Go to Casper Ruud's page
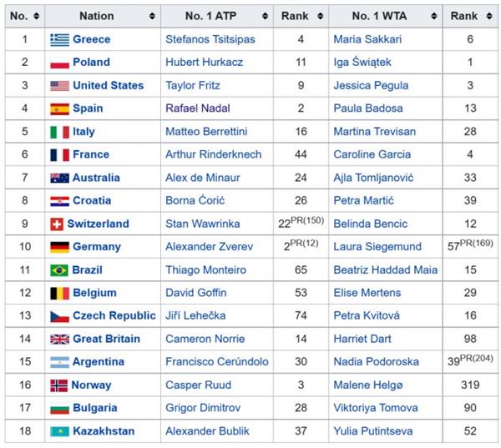This screenshot has height=448, width=501. [194, 385]
